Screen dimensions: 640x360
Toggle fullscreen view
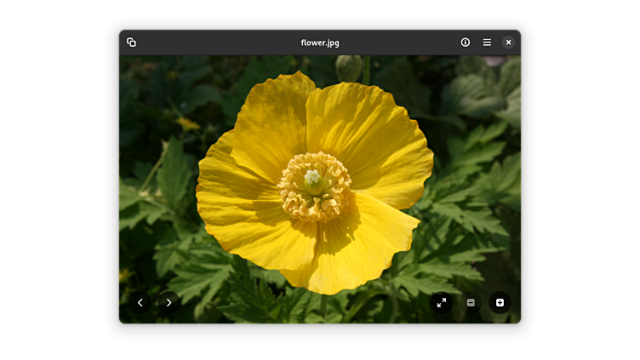click(442, 303)
